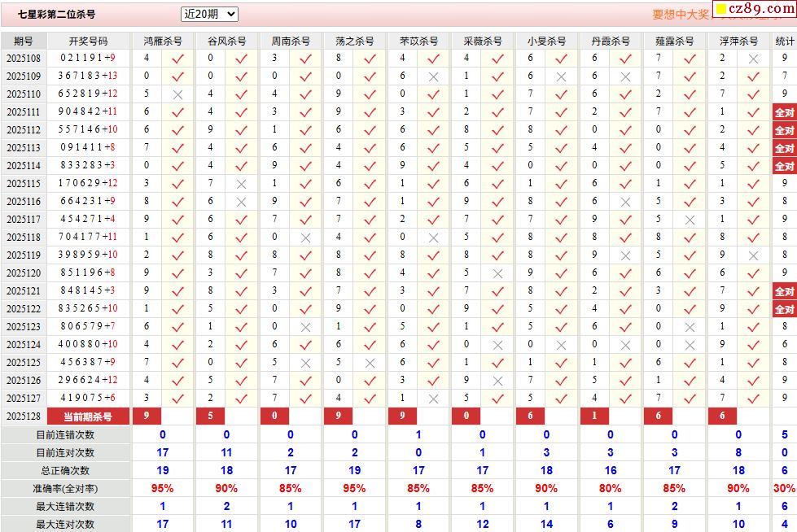This screenshot has width=797, height=532.
Task: Click the 全对 badge in row 2025111
Action: (x=784, y=112)
